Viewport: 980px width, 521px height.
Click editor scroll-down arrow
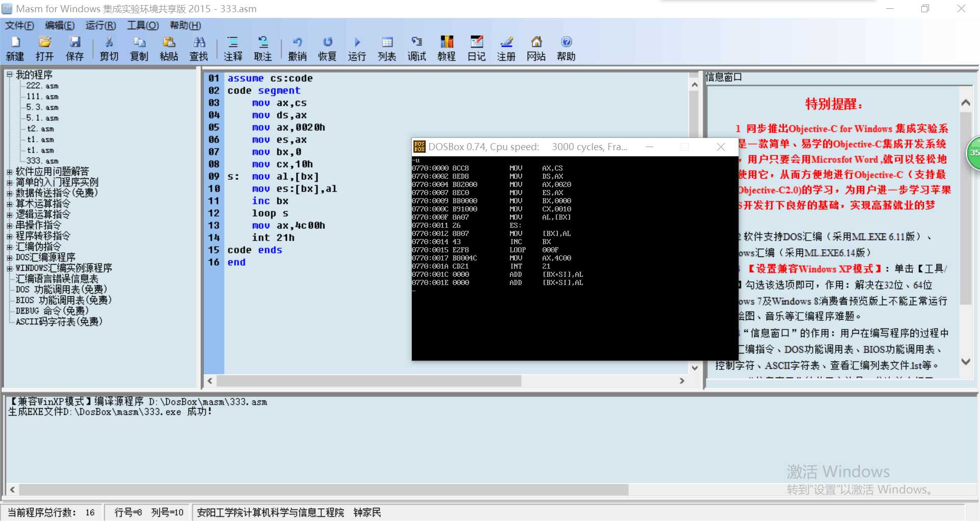[x=694, y=368]
